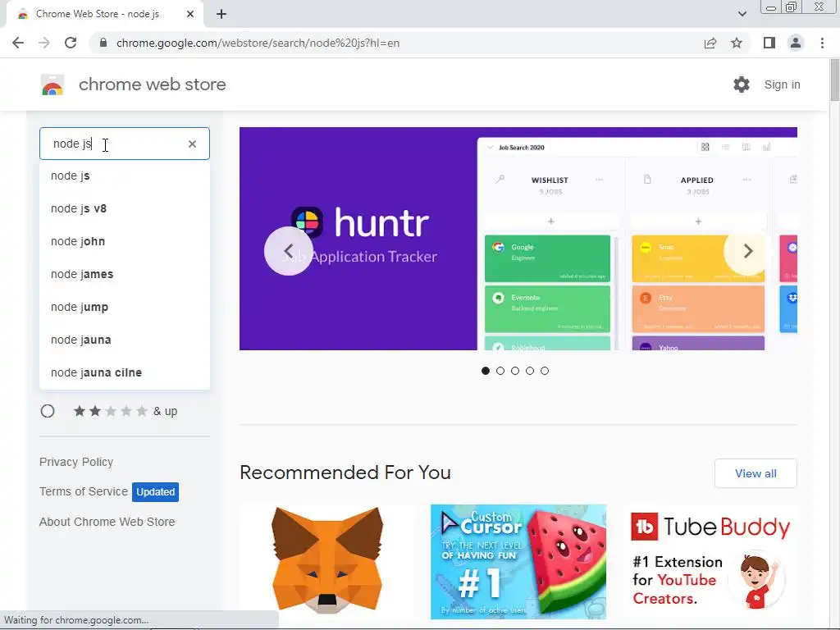Reload the current page
The width and height of the screenshot is (840, 630).
pos(71,43)
